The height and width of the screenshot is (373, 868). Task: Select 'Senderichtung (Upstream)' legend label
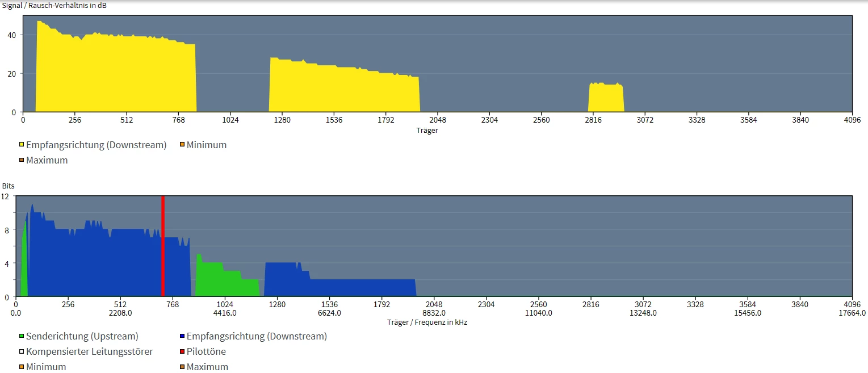(x=82, y=336)
